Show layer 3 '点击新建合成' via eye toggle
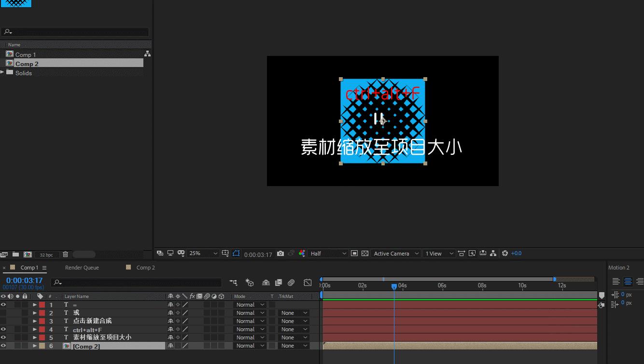Screen dimensions: 644x364 click(3, 321)
